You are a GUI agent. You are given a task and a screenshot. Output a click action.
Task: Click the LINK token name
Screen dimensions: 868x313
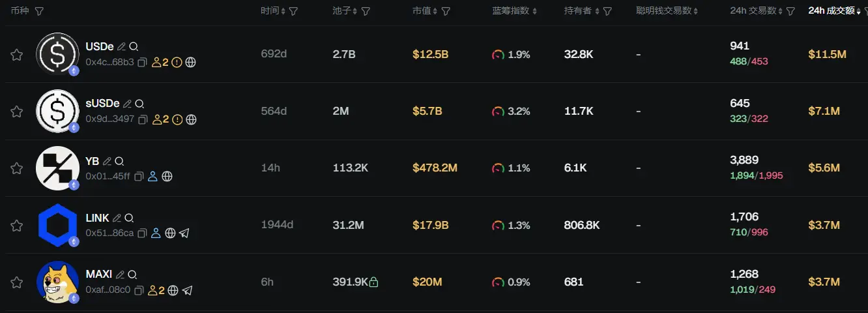tap(98, 217)
